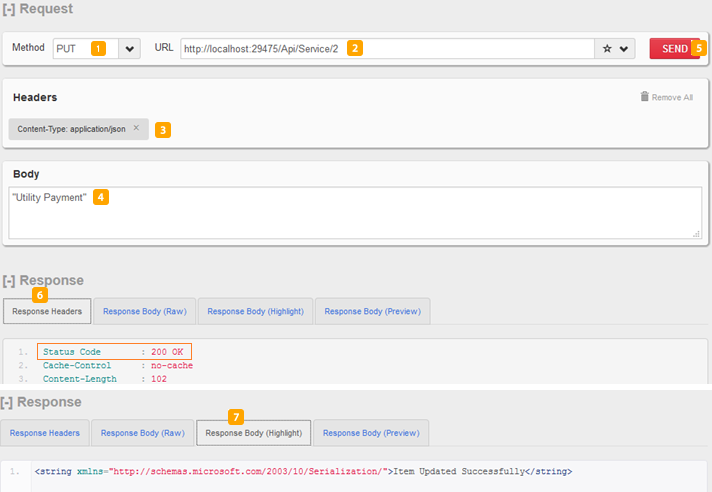Bookmark URL with the star icon
The width and height of the screenshot is (712, 492).
[607, 49]
